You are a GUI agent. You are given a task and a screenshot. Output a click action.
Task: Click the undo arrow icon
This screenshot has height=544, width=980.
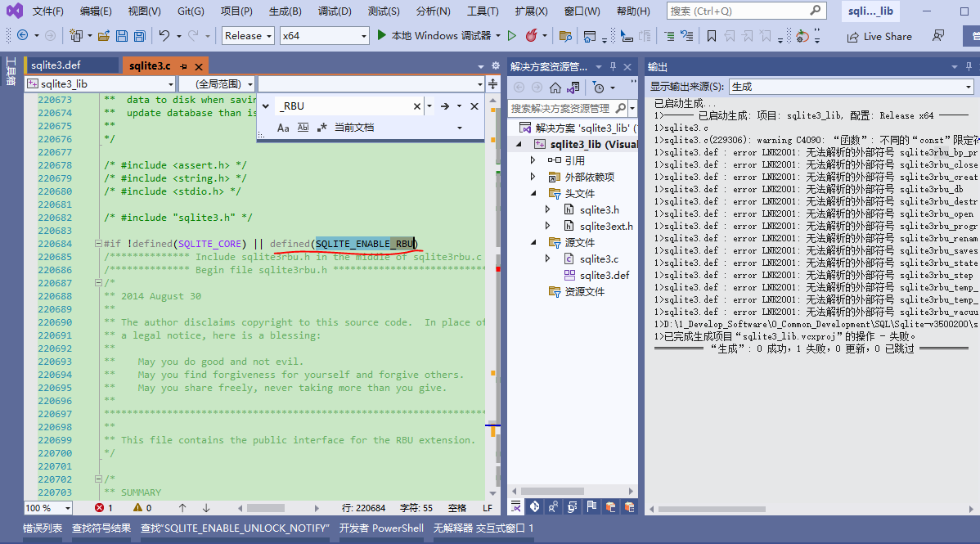tap(164, 36)
